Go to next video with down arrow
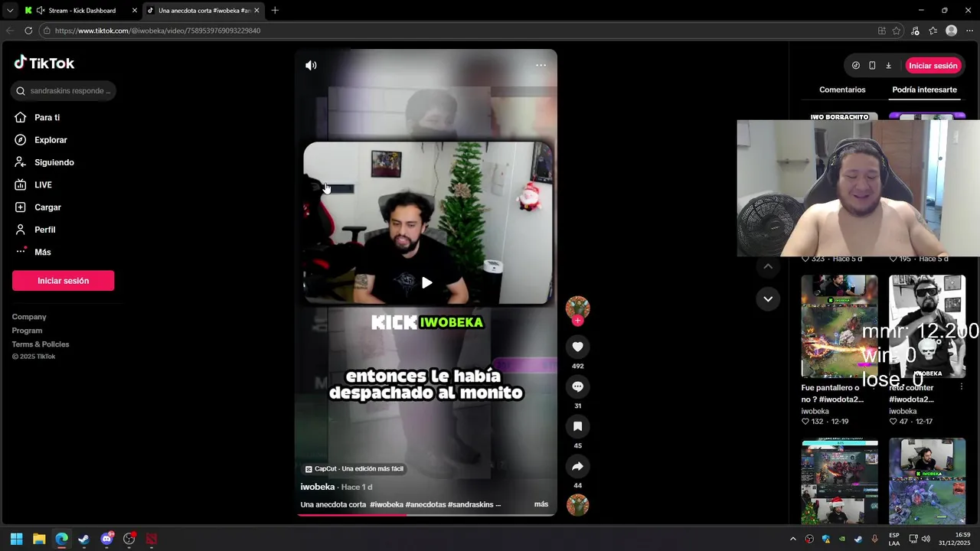Image resolution: width=980 pixels, height=551 pixels. click(768, 298)
